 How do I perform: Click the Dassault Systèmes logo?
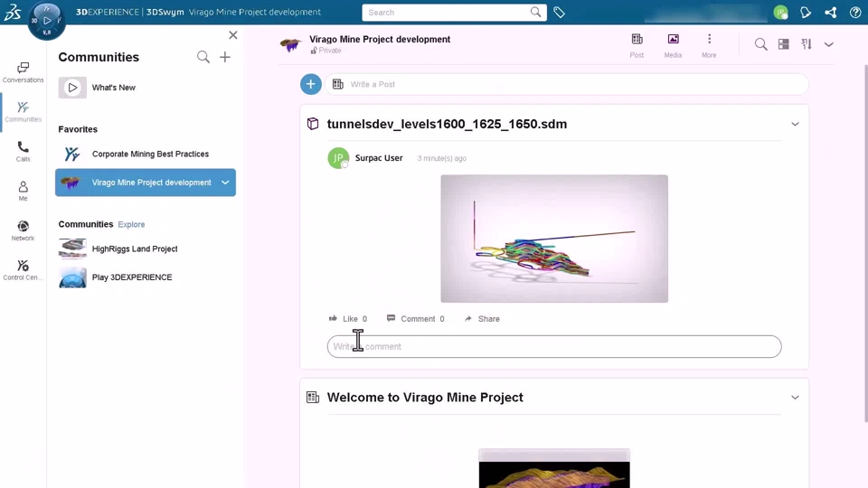pos(13,12)
